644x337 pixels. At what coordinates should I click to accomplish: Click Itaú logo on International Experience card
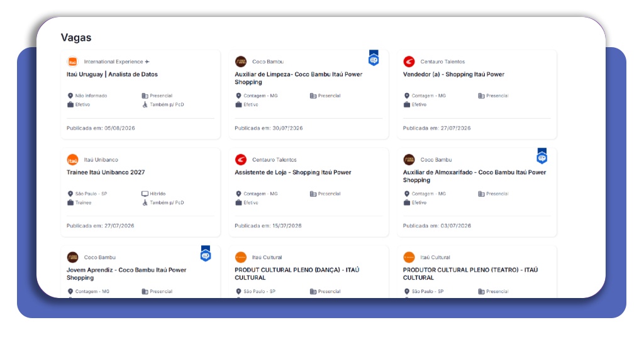tap(73, 62)
